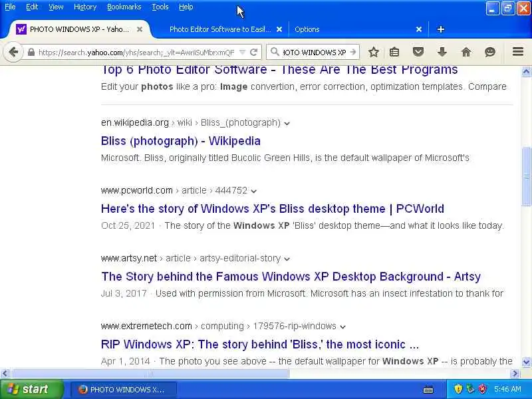Click horizontal scrollbar right arrow
Screen dimensions: 532x399
click(x=515, y=374)
